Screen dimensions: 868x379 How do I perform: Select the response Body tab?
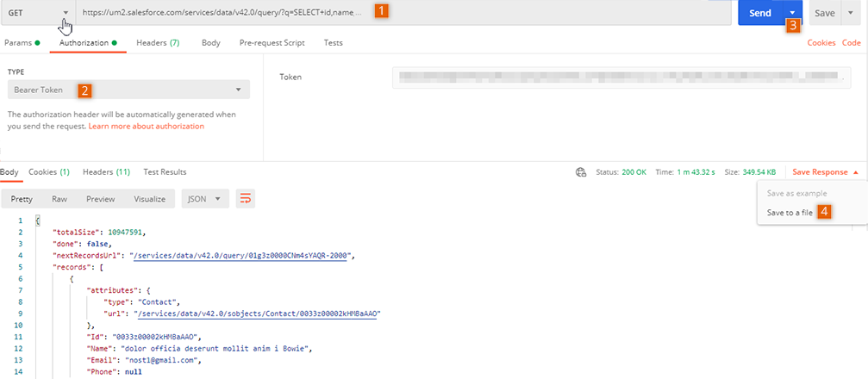(x=9, y=172)
